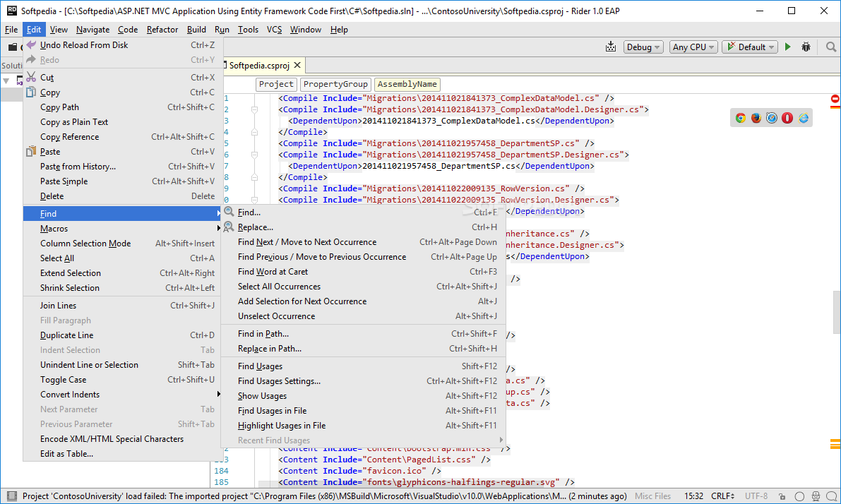Change CRLF line separator in status bar

pos(722,496)
